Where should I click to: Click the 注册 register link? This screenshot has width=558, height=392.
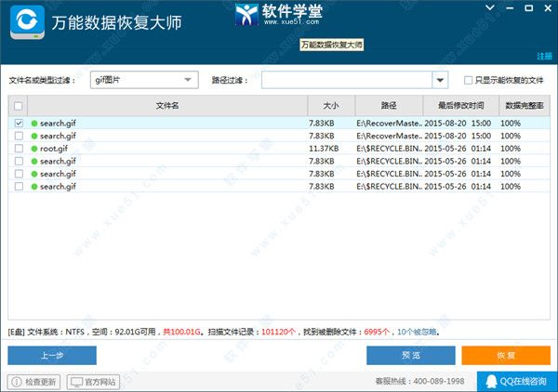click(x=543, y=57)
